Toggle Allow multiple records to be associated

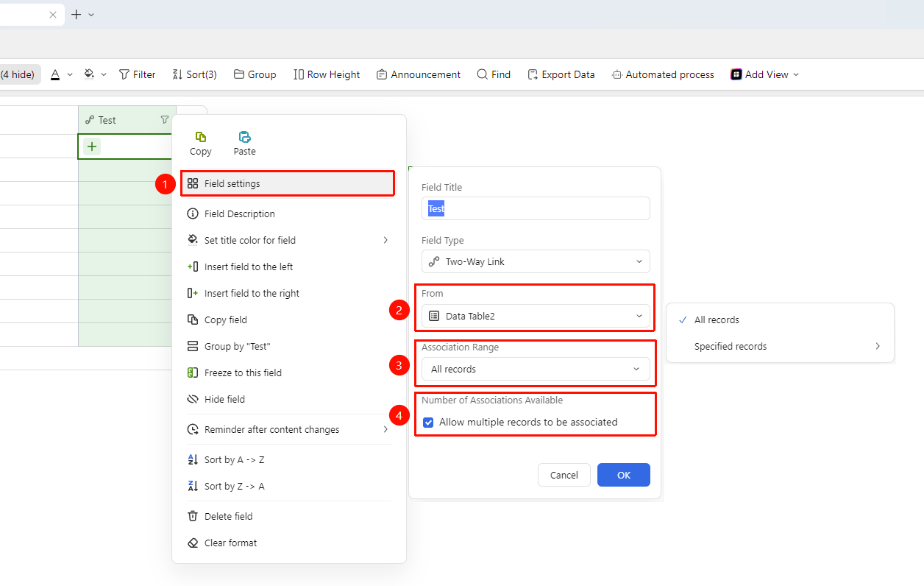[428, 423]
